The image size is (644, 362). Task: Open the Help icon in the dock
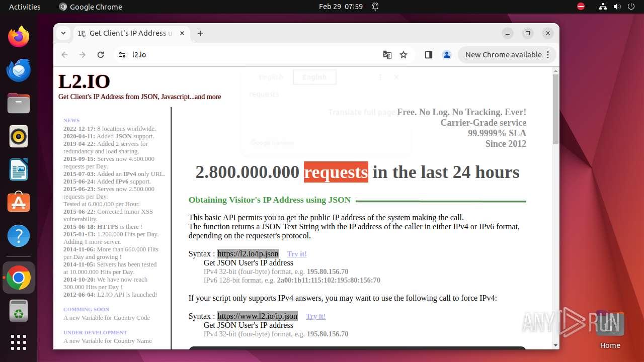pos(19,236)
